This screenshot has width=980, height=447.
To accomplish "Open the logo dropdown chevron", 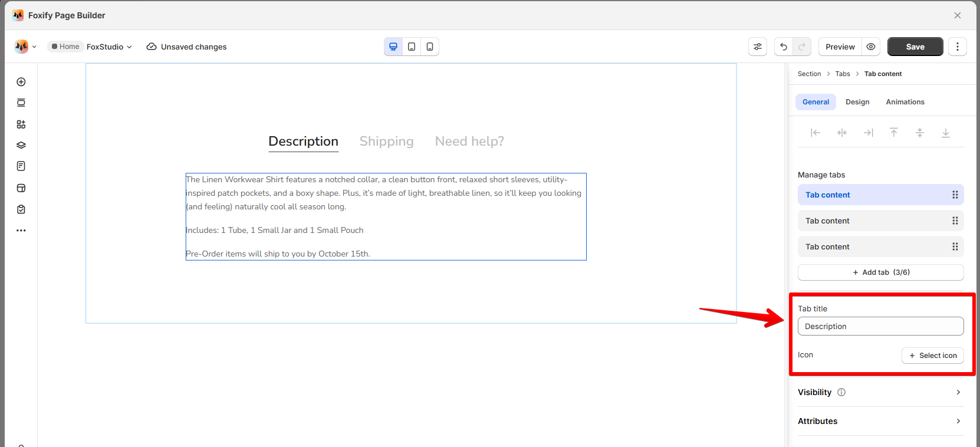I will pyautogui.click(x=34, y=47).
